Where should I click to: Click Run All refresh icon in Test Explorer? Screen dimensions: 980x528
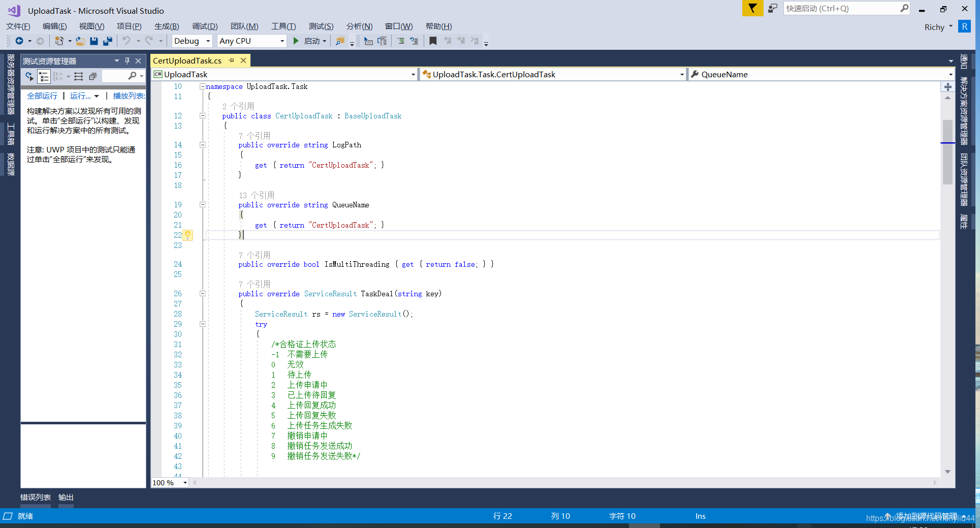click(29, 76)
